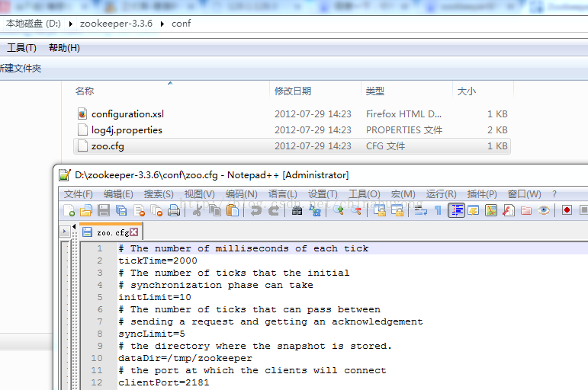Expand the arrow after 本地磁盘 (D:) breadcrumb

tap(70, 24)
